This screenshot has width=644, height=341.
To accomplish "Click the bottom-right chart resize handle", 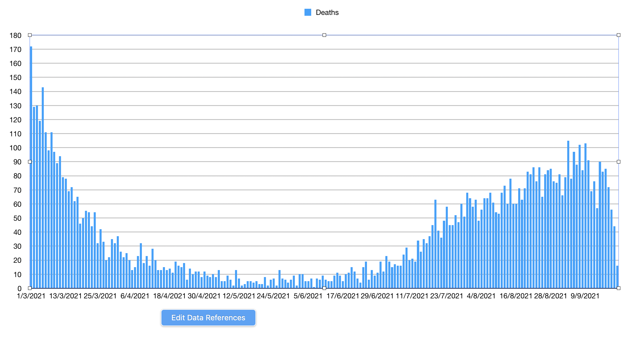I will 618,288.
